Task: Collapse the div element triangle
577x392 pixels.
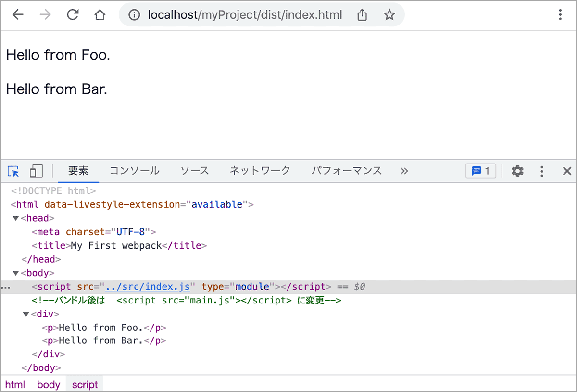Action: 26,314
